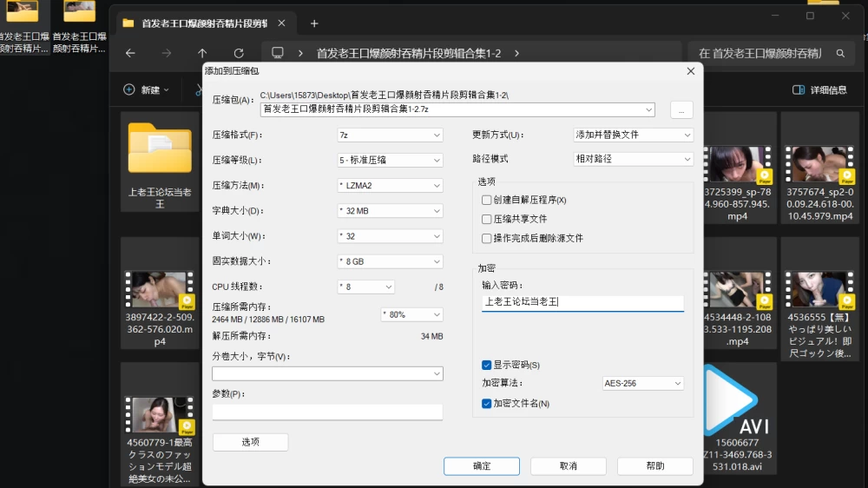Viewport: 868px width, 488px height.
Task: Select file name 4534448-2-108 mp4 in Explorer
Action: [x=738, y=330]
